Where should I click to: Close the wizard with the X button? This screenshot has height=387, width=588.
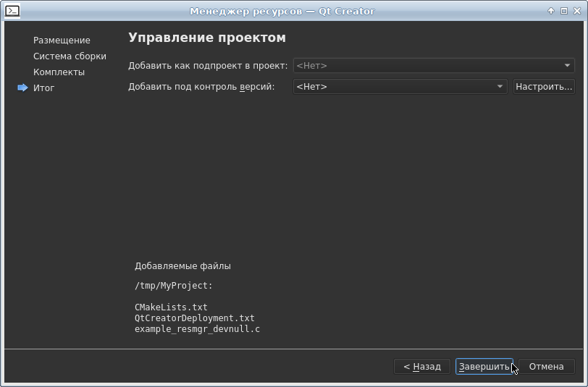576,11
